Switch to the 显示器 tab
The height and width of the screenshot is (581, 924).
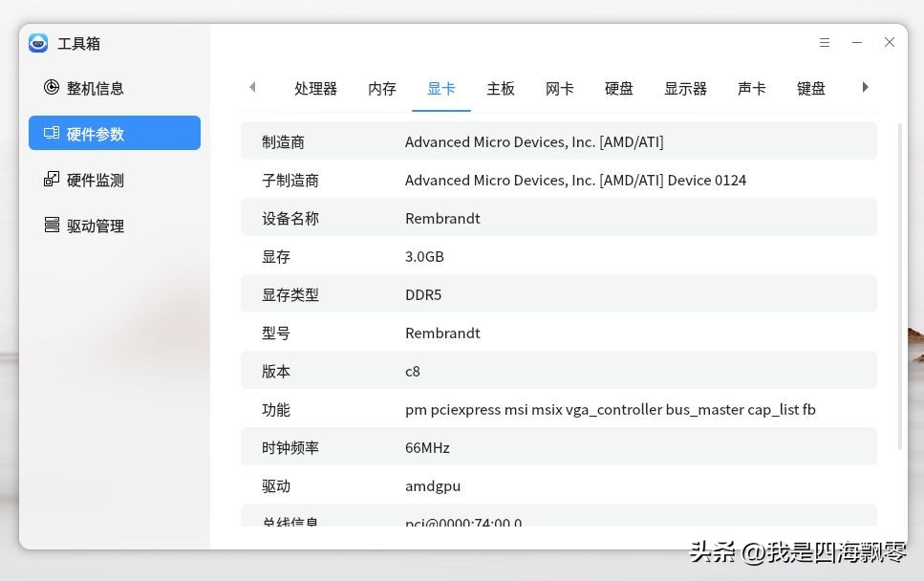(x=685, y=88)
